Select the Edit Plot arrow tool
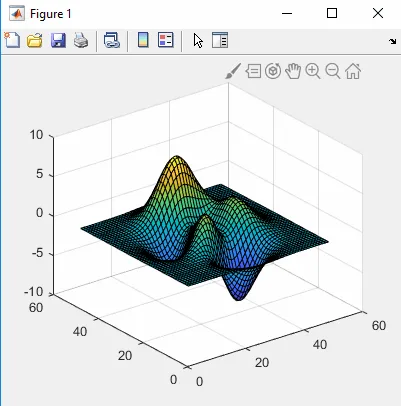401x406 pixels. (198, 41)
